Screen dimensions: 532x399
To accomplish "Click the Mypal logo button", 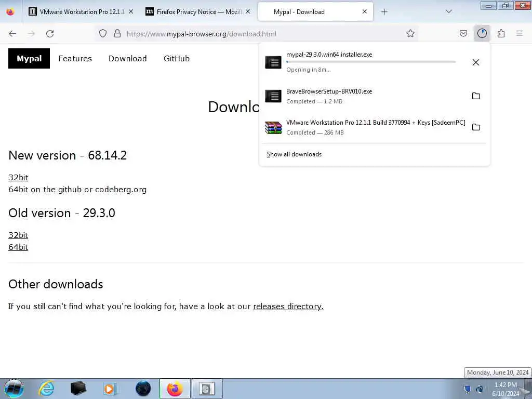I will [x=29, y=58].
